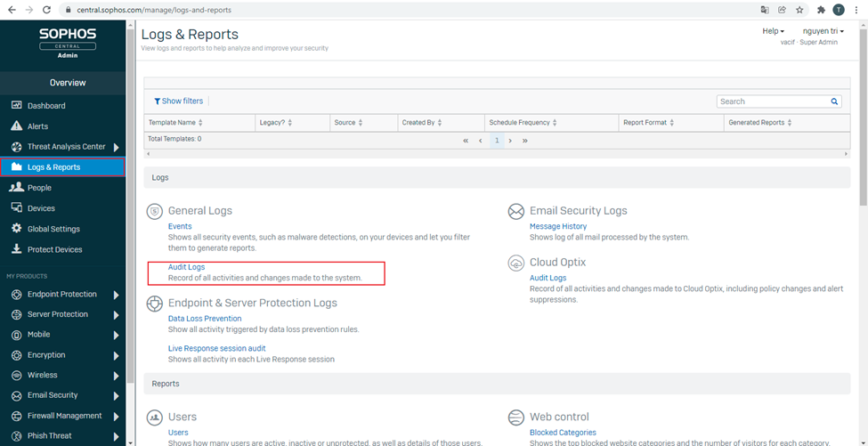Open Global Settings from sidebar

point(53,229)
